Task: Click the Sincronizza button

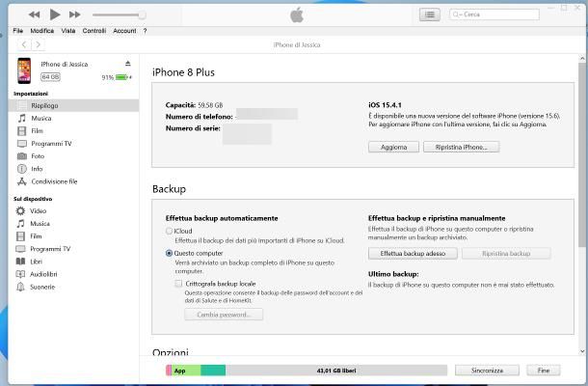Action: click(487, 371)
